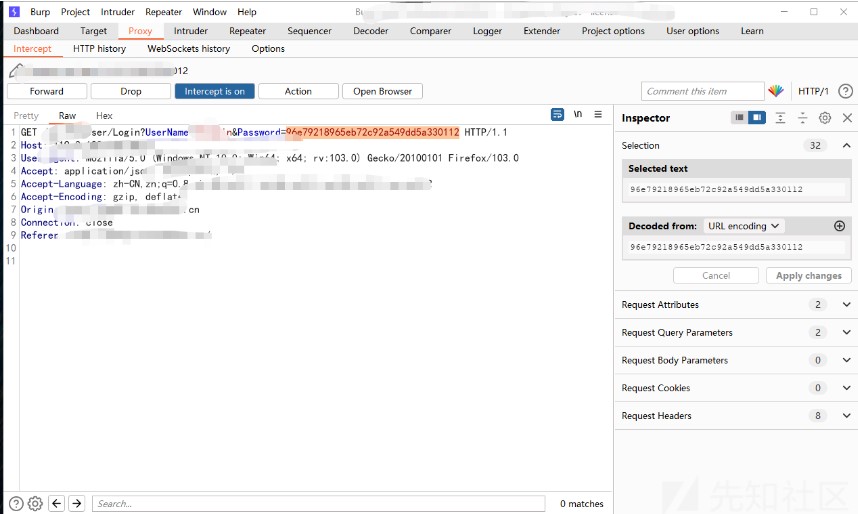The height and width of the screenshot is (514, 858).
Task: Open search settings gear at bottom
Action: pyautogui.click(x=35, y=503)
